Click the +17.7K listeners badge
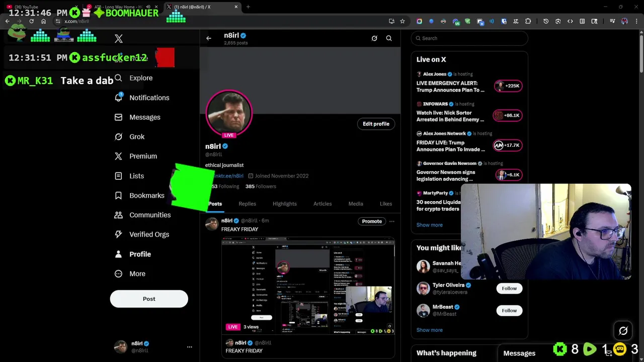 click(x=507, y=145)
